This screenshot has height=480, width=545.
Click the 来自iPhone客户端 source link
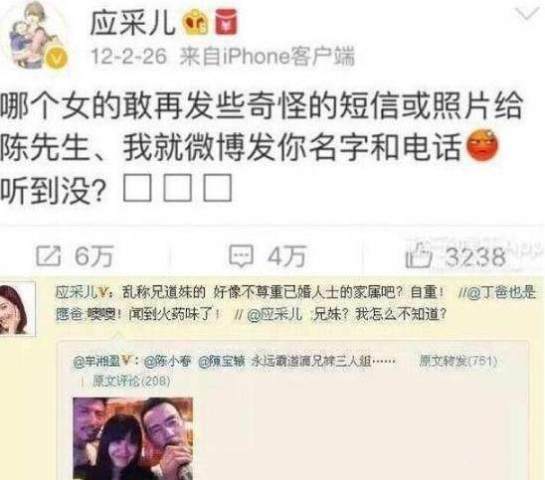[268, 56]
